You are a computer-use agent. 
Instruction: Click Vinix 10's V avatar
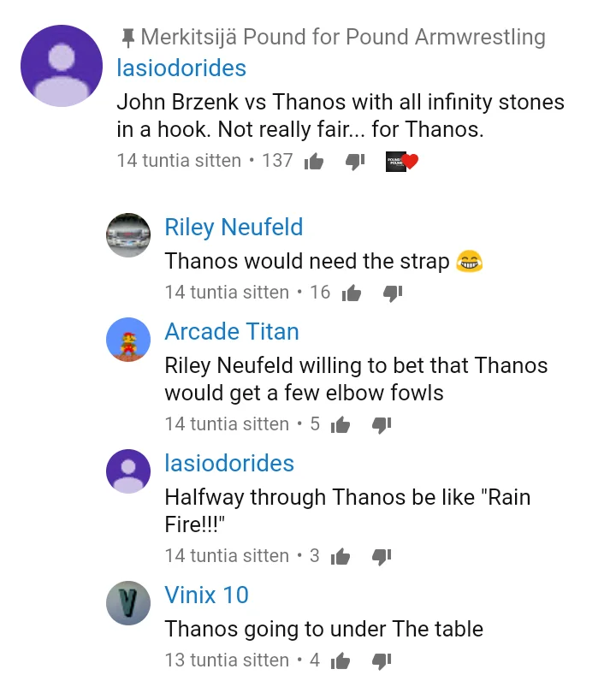[128, 603]
